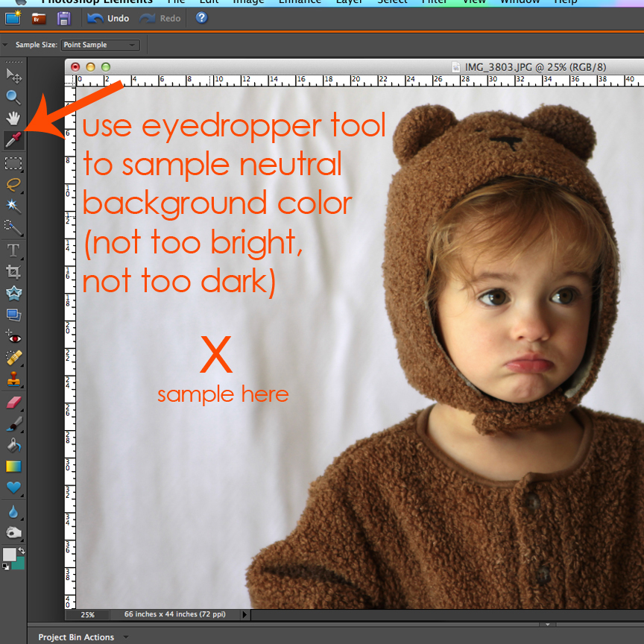The width and height of the screenshot is (644, 644).
Task: Select the Quick Selection tool
Action: pyautogui.click(x=13, y=227)
